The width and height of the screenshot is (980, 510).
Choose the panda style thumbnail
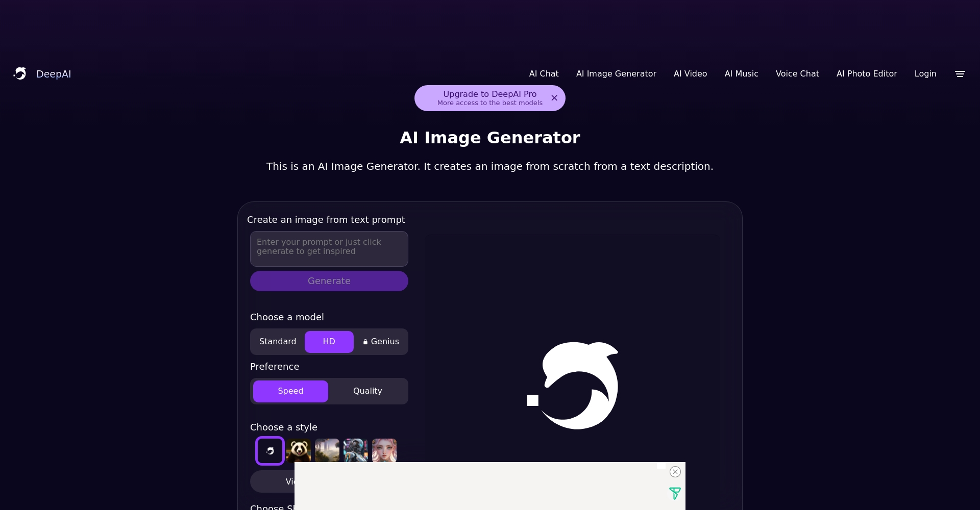(x=299, y=451)
